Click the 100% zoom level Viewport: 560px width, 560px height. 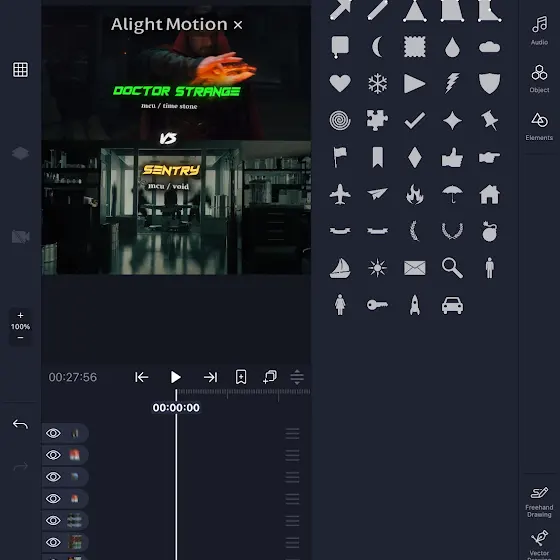(20, 326)
